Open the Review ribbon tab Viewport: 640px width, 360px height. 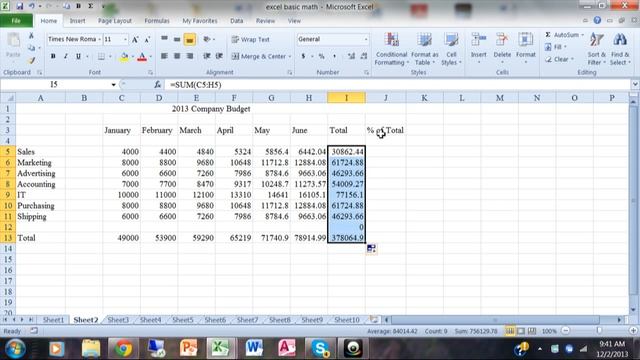(265, 20)
